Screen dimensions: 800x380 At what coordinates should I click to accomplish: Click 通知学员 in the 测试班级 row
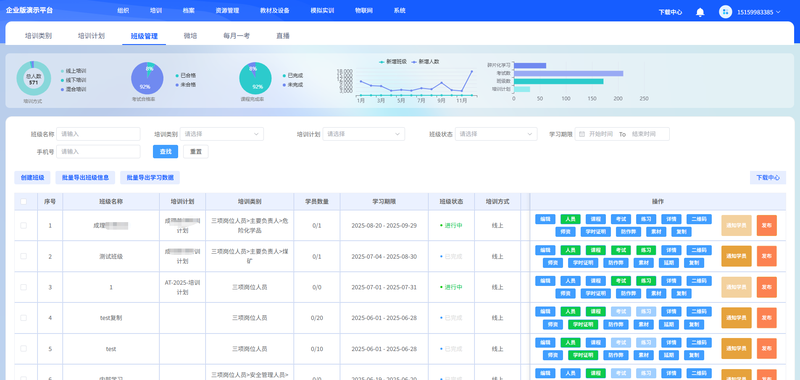pyautogui.click(x=736, y=256)
